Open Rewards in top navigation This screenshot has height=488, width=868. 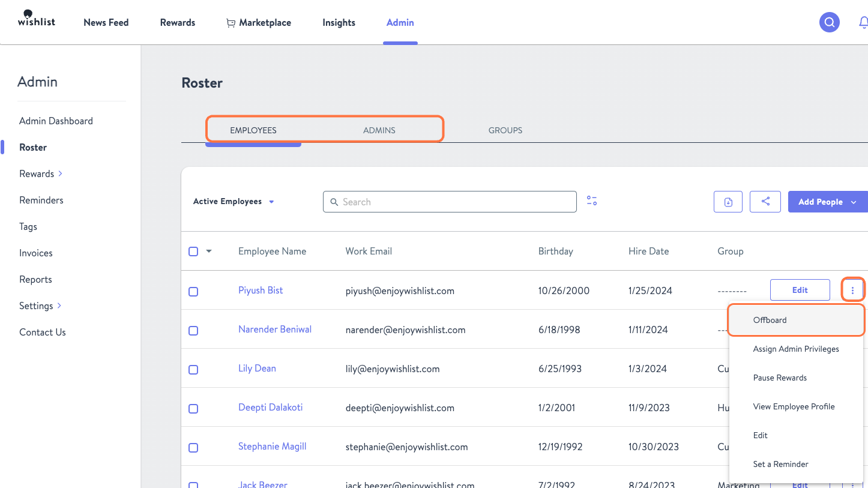point(178,23)
